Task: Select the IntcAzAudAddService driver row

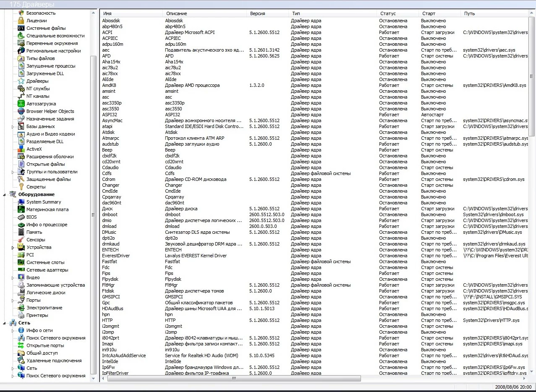Action: point(314,355)
